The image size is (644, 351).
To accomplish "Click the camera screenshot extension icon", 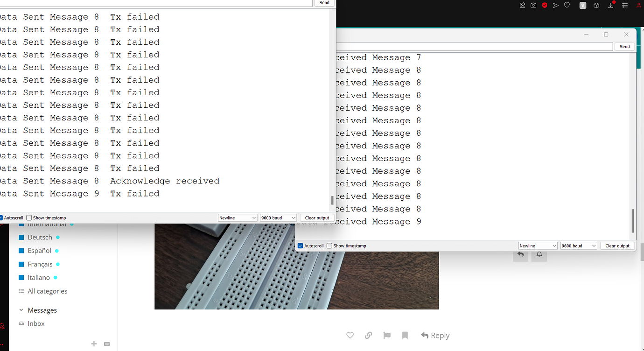I will click(533, 5).
